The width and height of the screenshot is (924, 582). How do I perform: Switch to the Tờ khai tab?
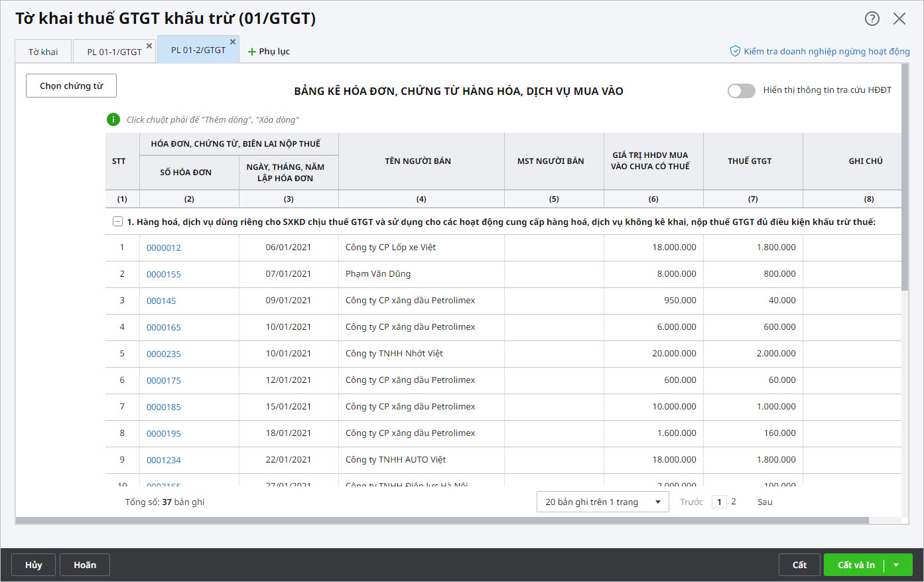[43, 52]
